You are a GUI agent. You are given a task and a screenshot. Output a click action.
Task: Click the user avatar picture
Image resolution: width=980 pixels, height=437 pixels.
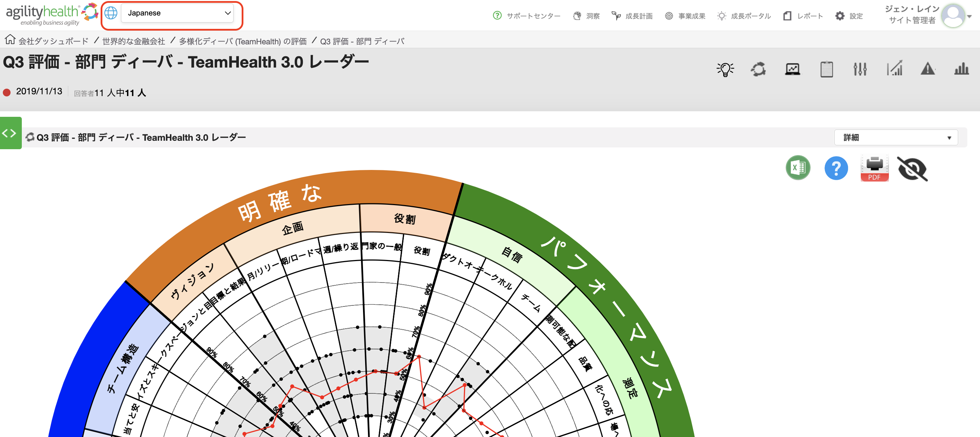tap(953, 15)
